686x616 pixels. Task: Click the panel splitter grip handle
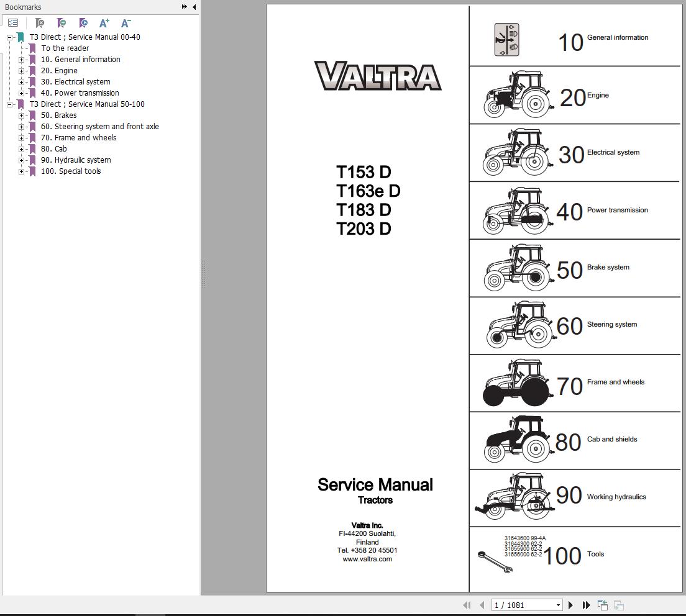203,274
